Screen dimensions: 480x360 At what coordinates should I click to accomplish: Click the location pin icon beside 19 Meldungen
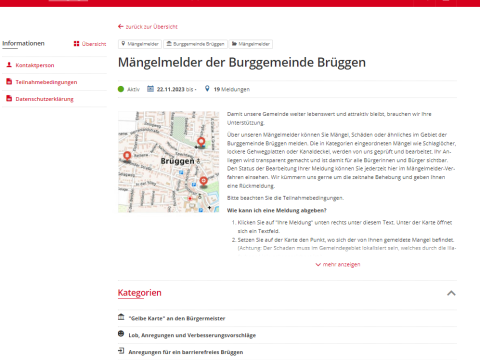[x=207, y=89]
